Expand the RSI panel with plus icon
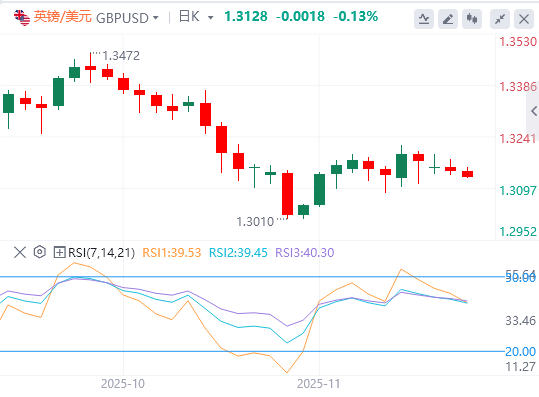539x397 pixels. coord(59,252)
